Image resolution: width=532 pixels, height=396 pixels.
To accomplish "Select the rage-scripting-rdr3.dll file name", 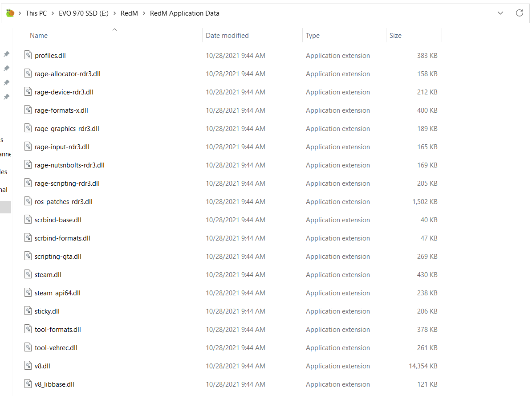I will (x=67, y=184).
